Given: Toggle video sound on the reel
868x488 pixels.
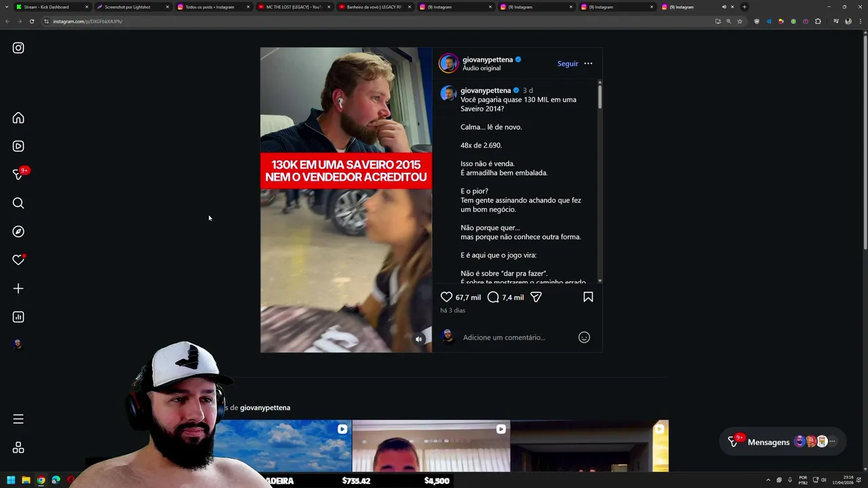Looking at the screenshot, I should coord(418,339).
